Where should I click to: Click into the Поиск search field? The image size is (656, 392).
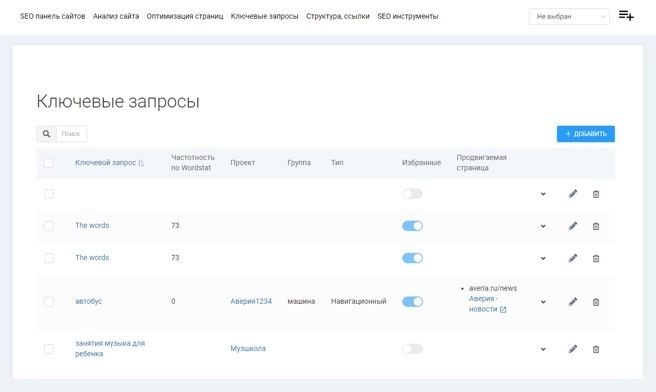[x=72, y=134]
